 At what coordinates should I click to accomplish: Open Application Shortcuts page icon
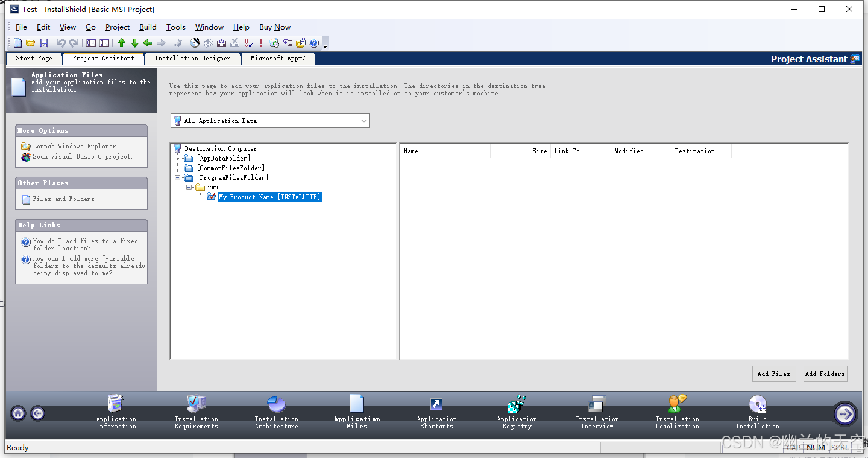[x=436, y=404]
